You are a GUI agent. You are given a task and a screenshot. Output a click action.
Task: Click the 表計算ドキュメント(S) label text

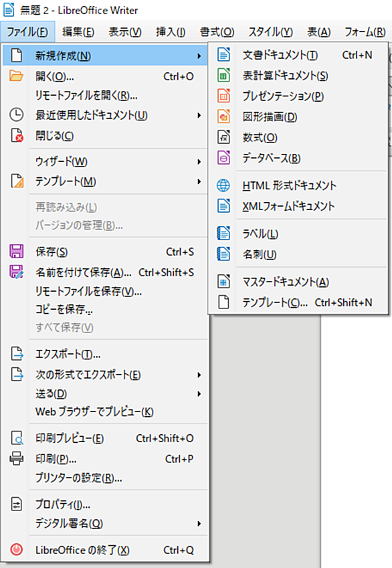coord(285,76)
